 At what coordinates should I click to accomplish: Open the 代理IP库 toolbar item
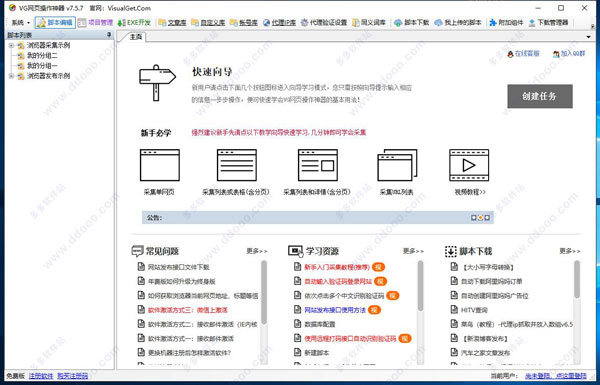[280, 23]
